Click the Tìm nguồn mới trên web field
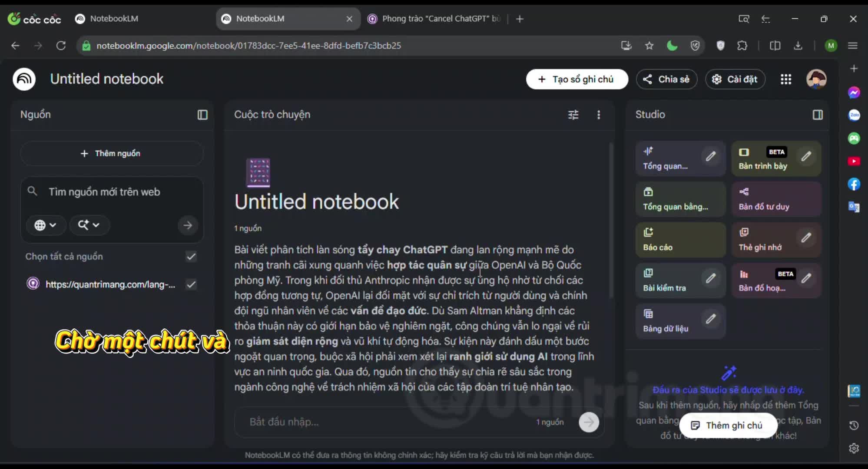The width and height of the screenshot is (868, 469). coord(104,192)
